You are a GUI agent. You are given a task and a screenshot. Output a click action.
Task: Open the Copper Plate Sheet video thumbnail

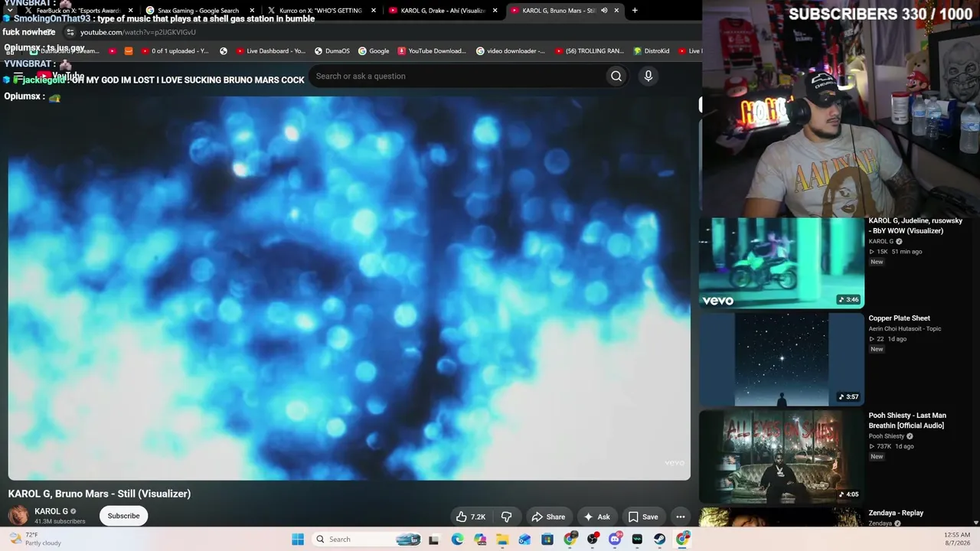pyautogui.click(x=782, y=360)
